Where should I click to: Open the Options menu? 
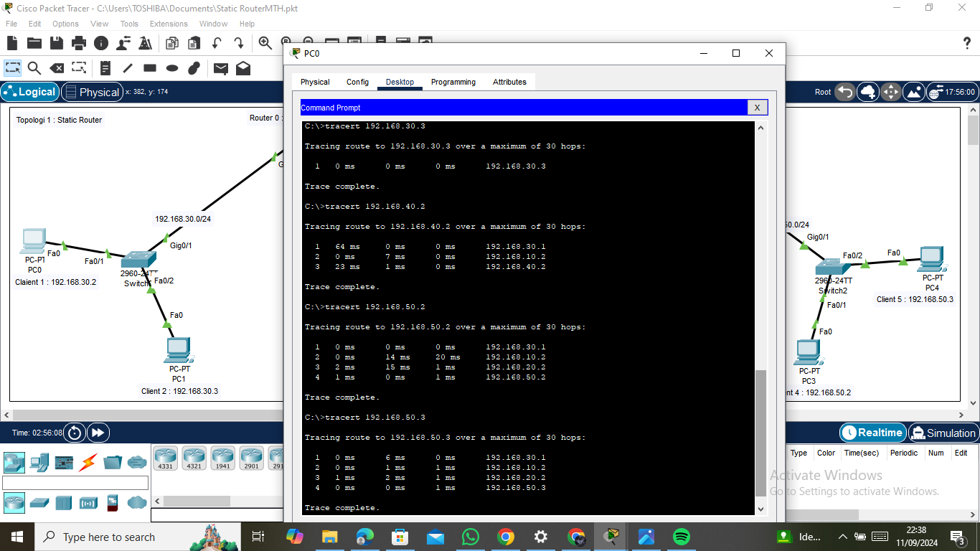[65, 24]
